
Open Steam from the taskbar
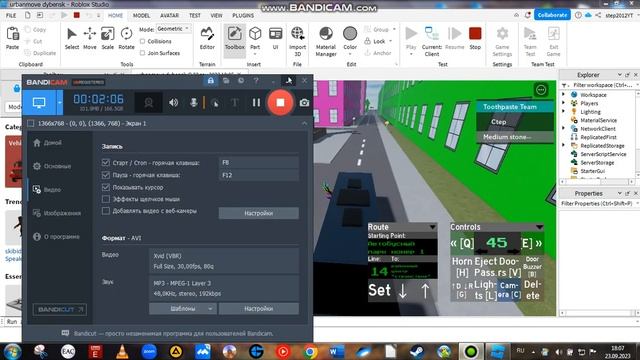[x=417, y=351]
